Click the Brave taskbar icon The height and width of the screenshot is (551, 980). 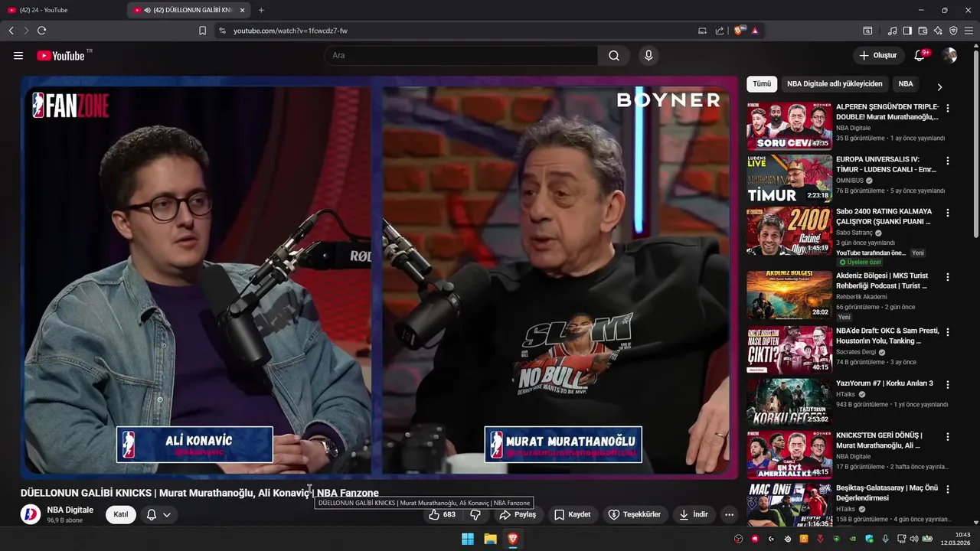pyautogui.click(x=513, y=539)
